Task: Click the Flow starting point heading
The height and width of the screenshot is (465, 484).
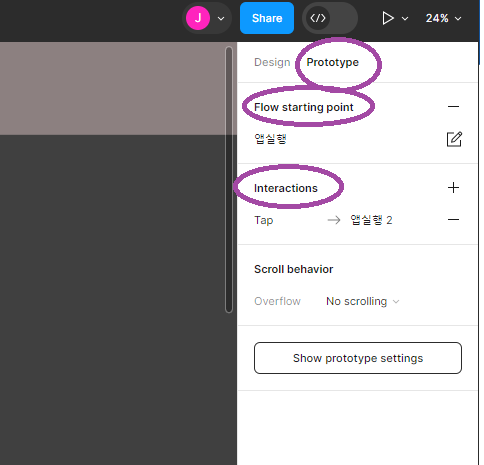Action: (303, 107)
